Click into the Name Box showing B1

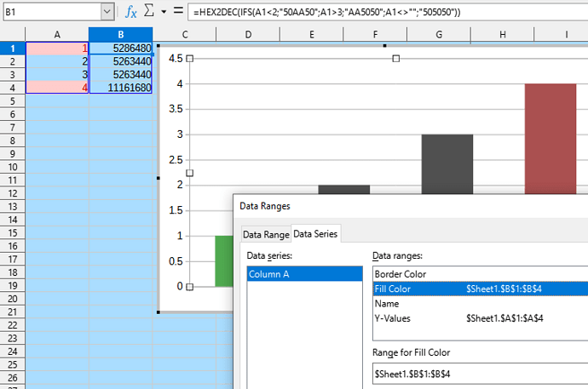point(52,12)
